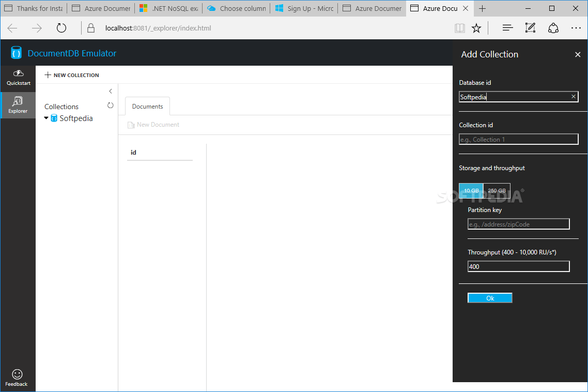This screenshot has height=392, width=588.
Task: Click the id column header
Action: tap(133, 153)
